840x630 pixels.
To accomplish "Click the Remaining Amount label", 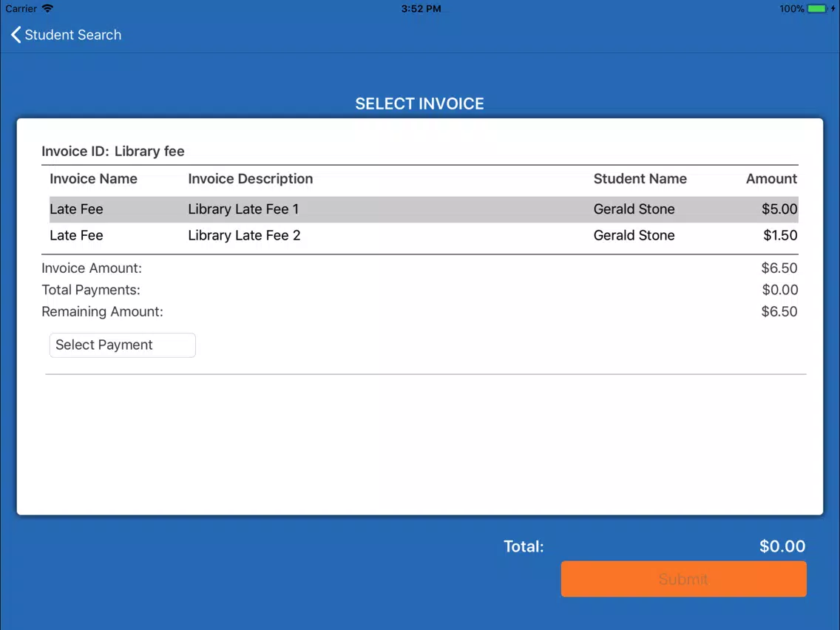I will [102, 312].
